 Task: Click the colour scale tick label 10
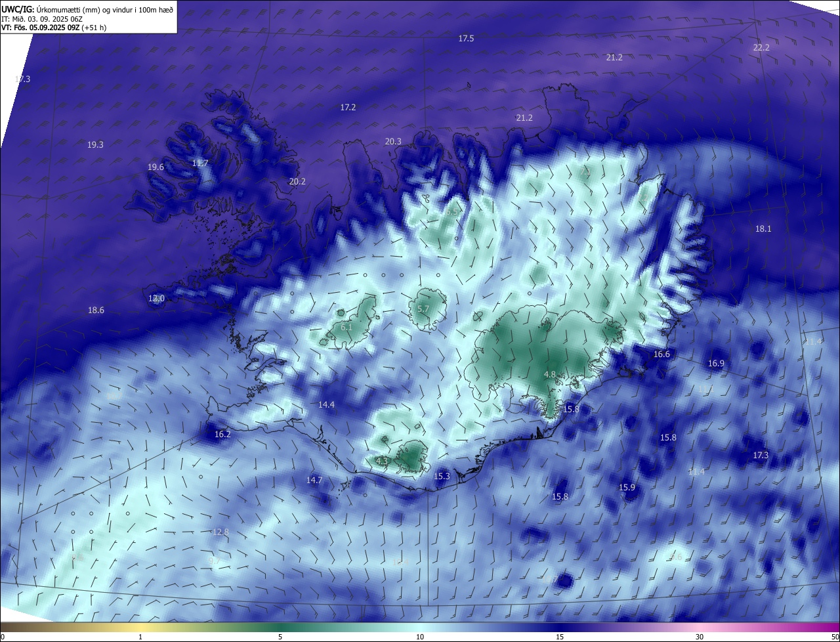pos(420,637)
